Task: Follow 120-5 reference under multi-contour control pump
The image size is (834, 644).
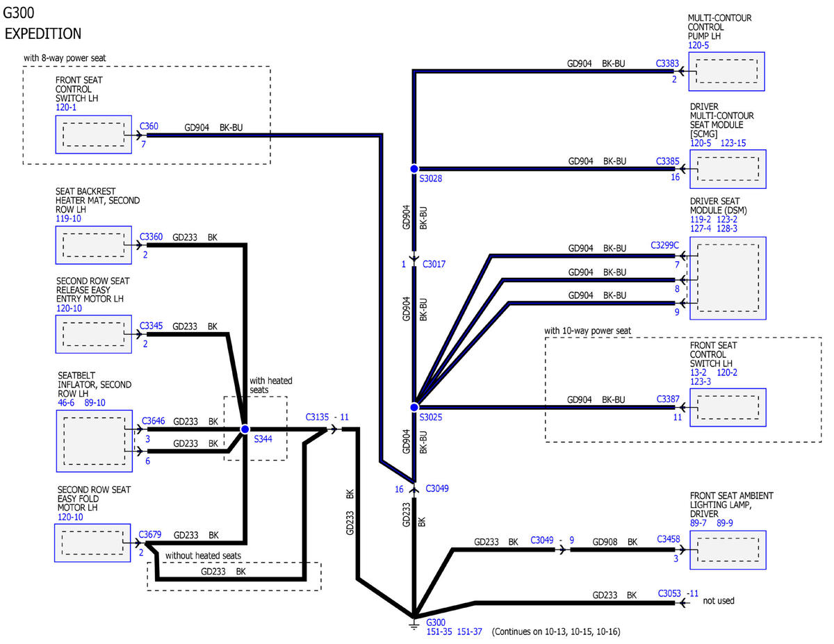Action: pyautogui.click(x=698, y=45)
